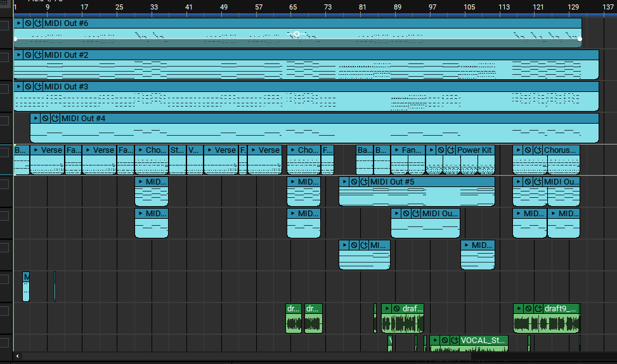The image size is (617, 364).
Task: Click the loop icon on MIDI Out #5 clip
Action: (x=365, y=181)
